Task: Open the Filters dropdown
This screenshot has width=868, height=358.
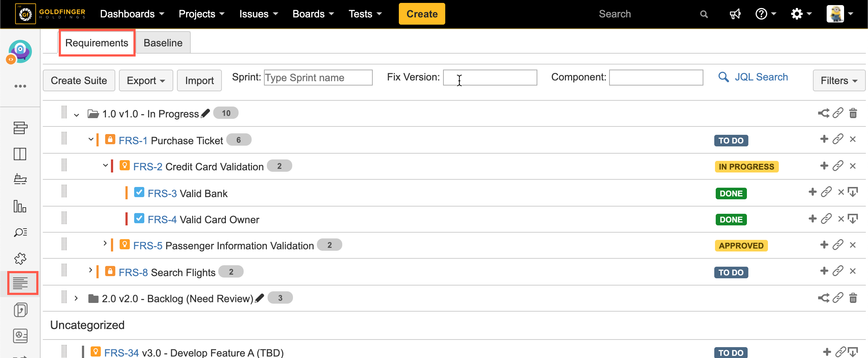Action: coord(839,80)
